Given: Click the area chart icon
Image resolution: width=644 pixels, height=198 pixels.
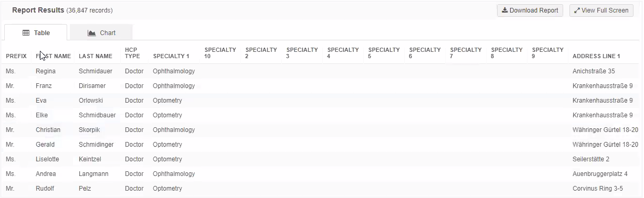Looking at the screenshot, I should (92, 33).
